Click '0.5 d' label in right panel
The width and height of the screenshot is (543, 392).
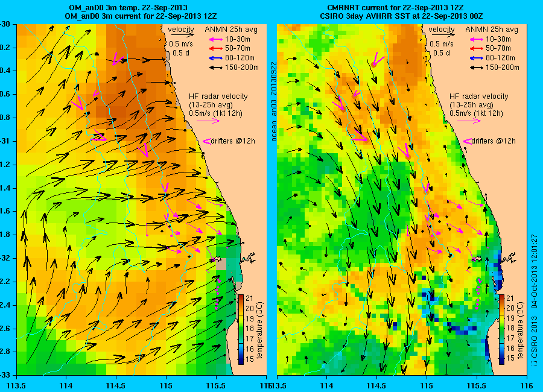point(442,53)
